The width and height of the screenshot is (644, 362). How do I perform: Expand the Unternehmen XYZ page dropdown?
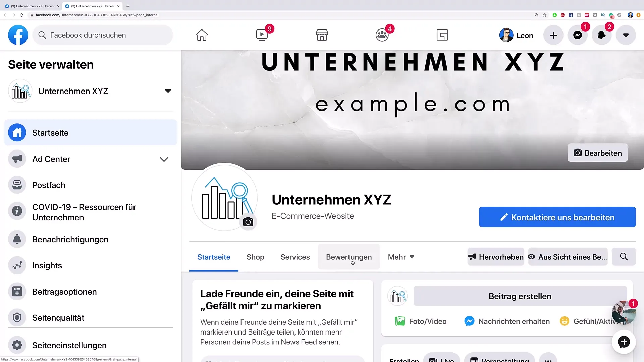click(168, 91)
